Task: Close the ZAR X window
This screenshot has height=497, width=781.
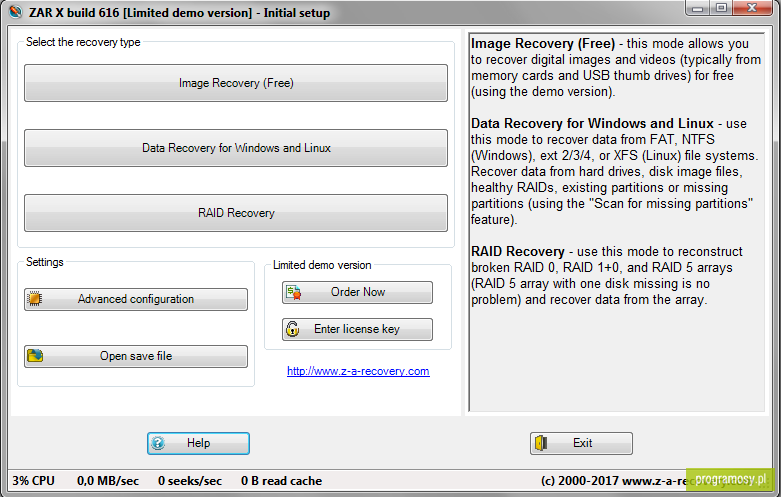Action: point(753,8)
